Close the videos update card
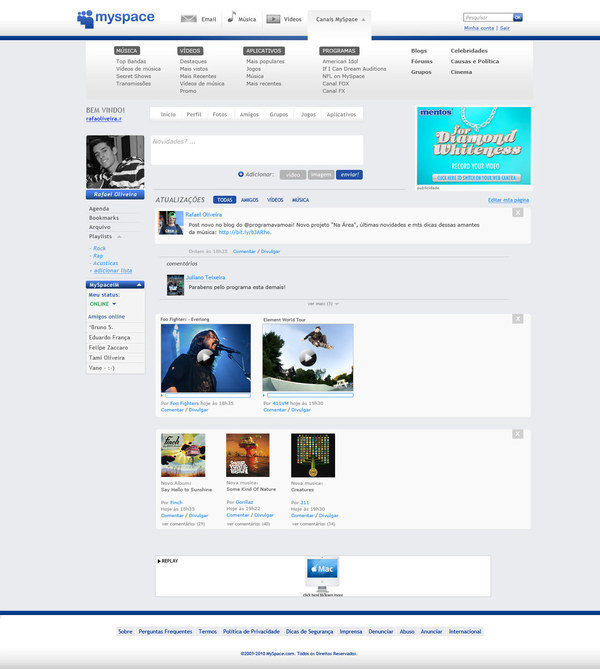The image size is (600, 669). click(518, 319)
